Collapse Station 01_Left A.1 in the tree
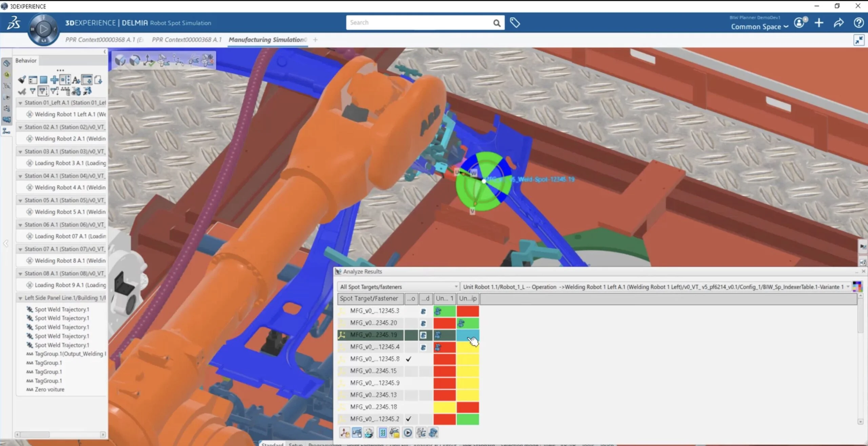This screenshot has height=446, width=868. coord(21,102)
